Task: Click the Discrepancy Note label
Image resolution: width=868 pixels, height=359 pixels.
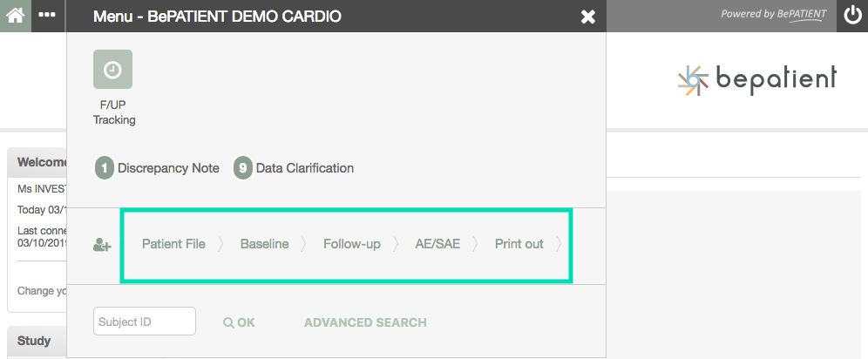Action: coord(168,168)
